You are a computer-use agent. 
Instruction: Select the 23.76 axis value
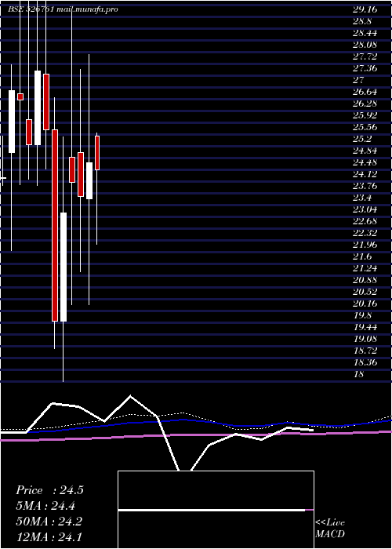pyautogui.click(x=365, y=186)
